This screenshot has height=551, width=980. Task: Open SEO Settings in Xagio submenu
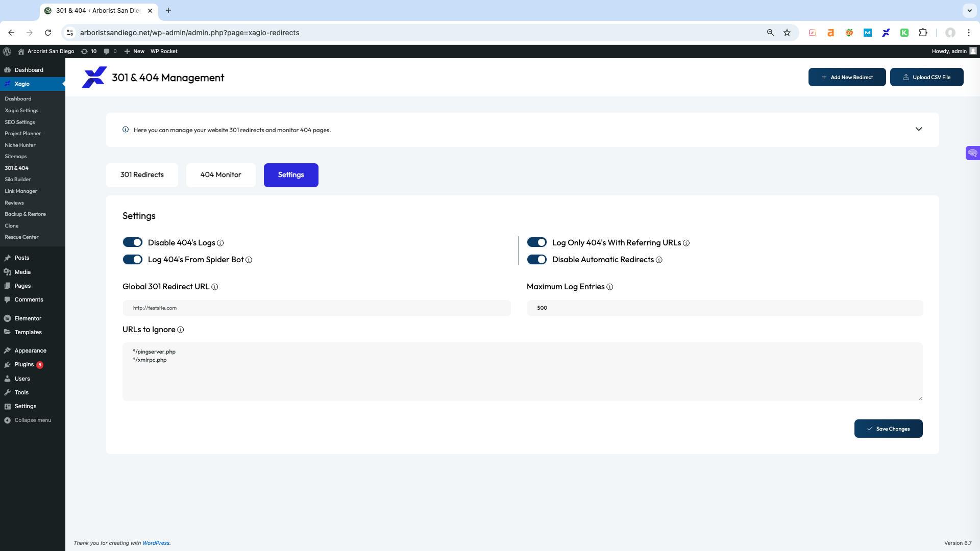coord(20,122)
